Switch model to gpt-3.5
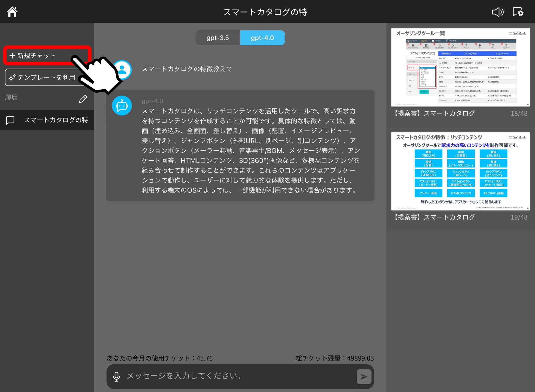Image resolution: width=535 pixels, height=392 pixels. point(218,38)
